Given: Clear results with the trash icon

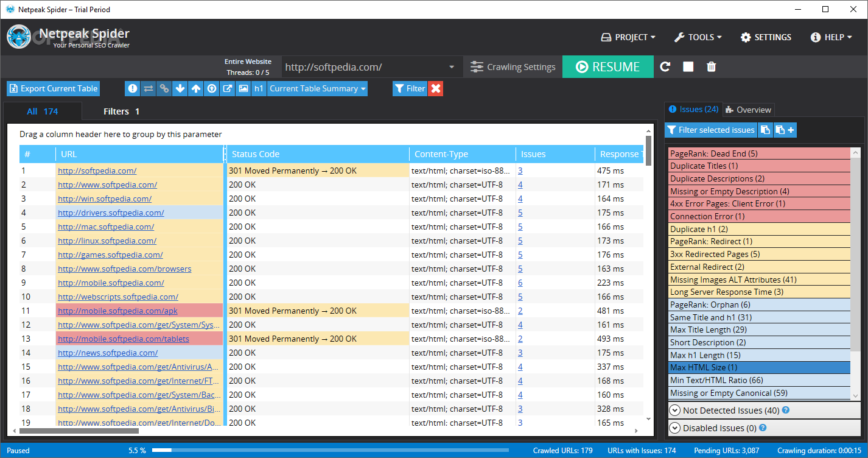Looking at the screenshot, I should (x=712, y=67).
